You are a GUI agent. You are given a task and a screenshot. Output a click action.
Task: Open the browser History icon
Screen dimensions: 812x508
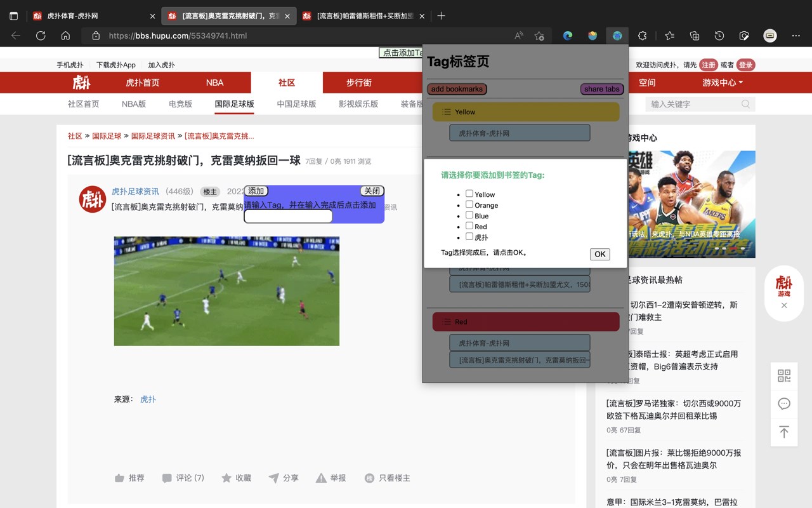pos(719,36)
